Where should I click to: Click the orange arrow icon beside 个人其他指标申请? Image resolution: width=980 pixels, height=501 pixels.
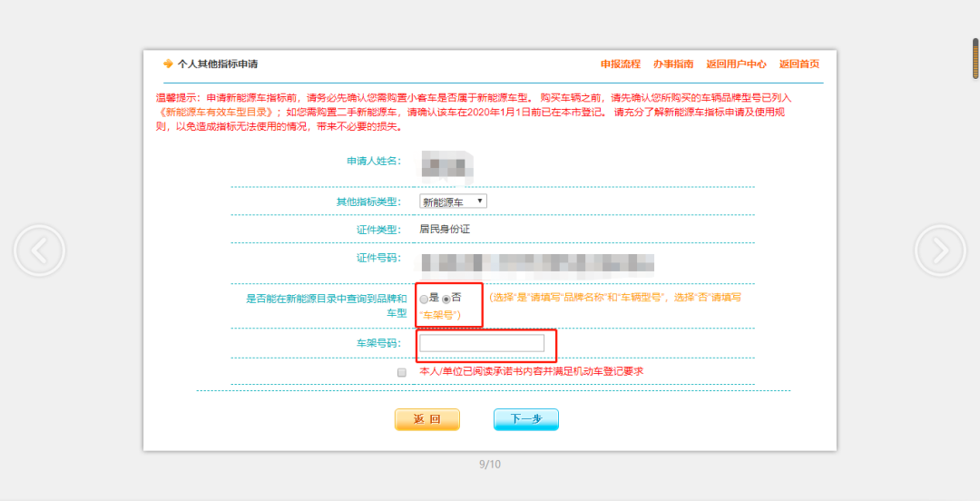click(x=168, y=64)
